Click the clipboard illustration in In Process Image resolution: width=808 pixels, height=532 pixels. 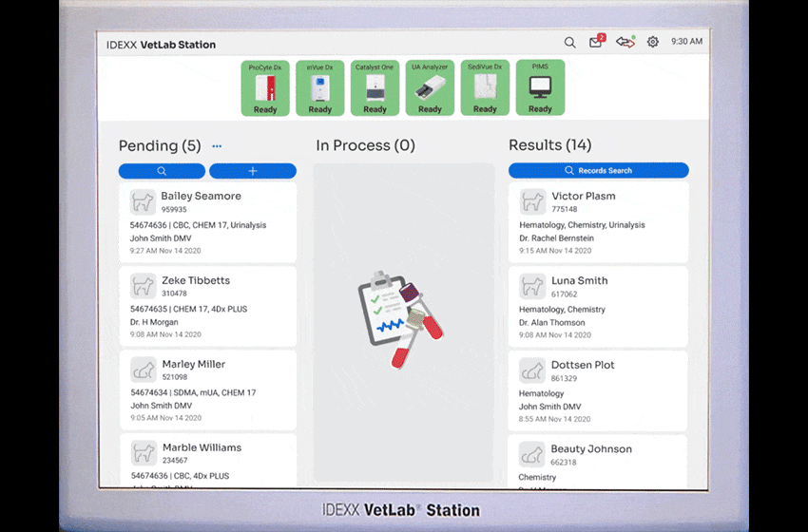400,319
